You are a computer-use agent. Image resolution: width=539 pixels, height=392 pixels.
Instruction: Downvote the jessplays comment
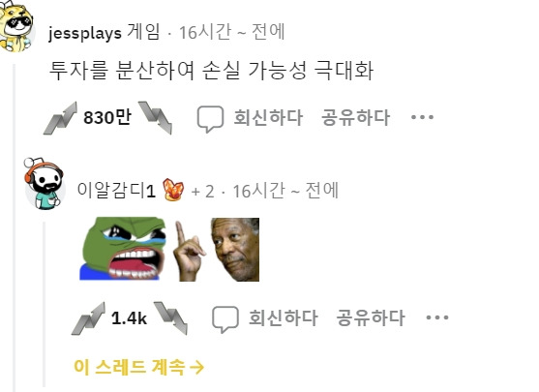click(155, 118)
